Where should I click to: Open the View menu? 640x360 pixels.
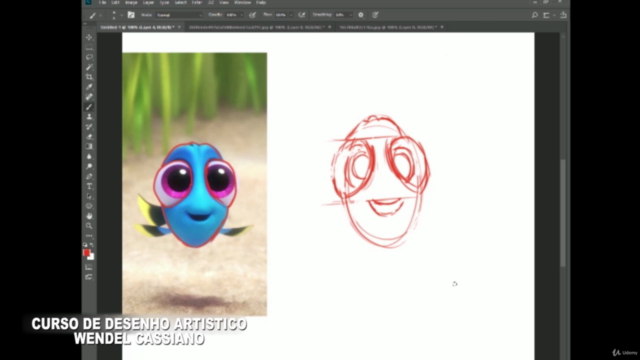click(224, 2)
